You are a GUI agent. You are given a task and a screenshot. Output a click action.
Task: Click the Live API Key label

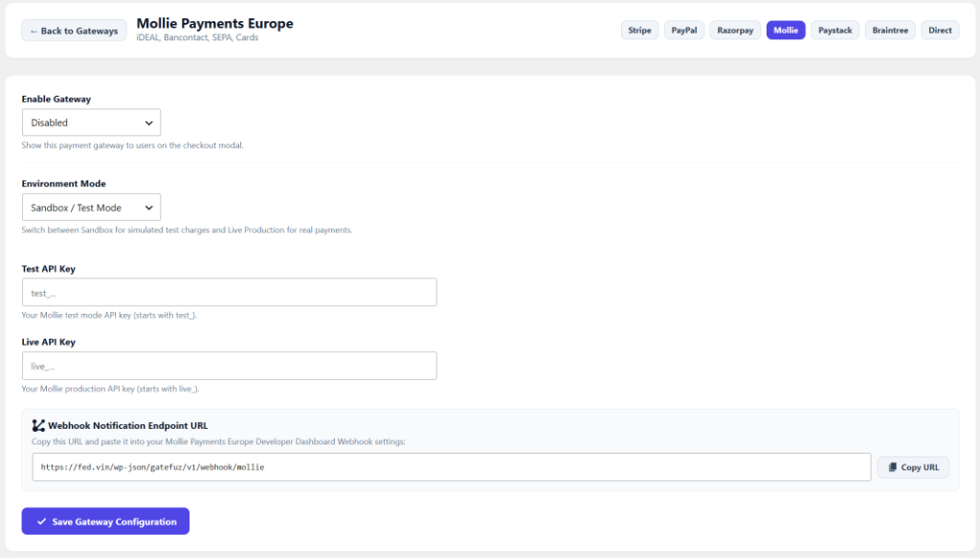tap(49, 342)
